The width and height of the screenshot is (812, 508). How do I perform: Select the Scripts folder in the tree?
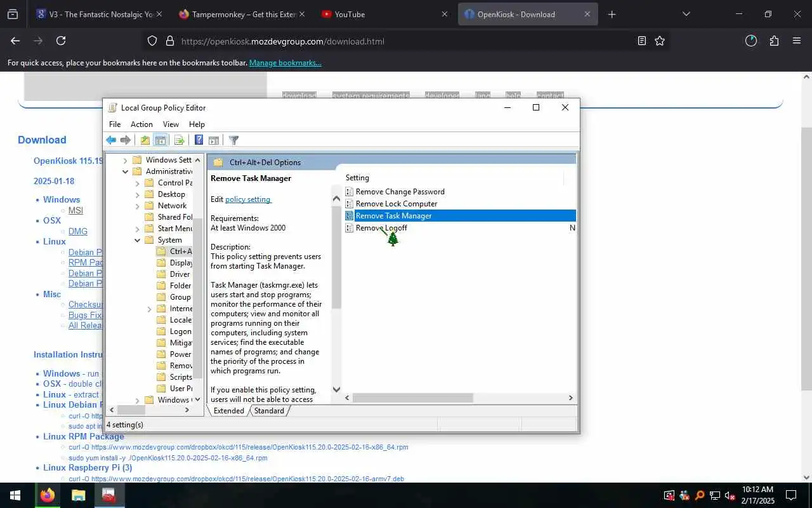tap(181, 377)
